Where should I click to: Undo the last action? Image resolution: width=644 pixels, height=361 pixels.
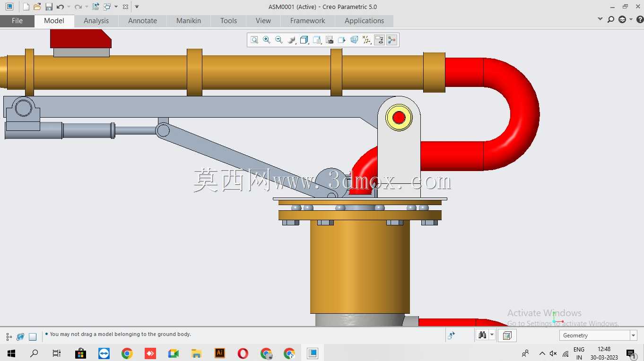coord(60,7)
